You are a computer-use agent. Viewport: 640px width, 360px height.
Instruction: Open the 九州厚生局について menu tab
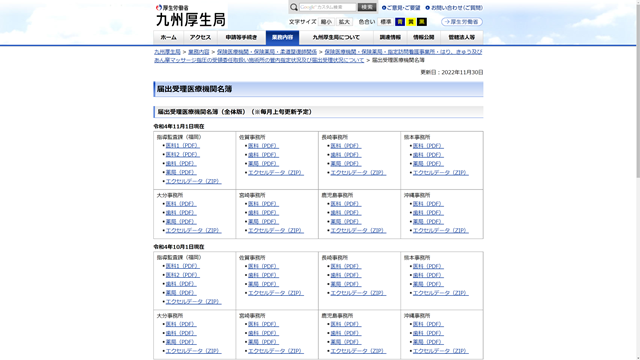[x=336, y=38]
